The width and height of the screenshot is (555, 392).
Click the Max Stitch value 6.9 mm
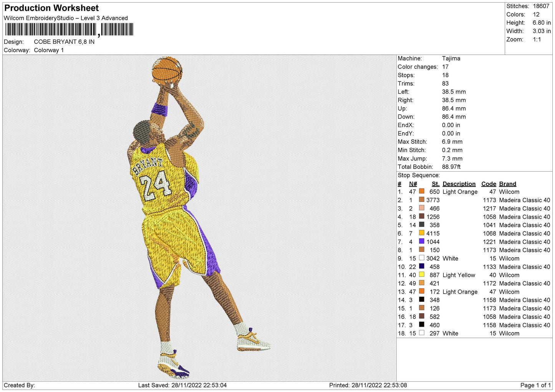[x=452, y=142]
